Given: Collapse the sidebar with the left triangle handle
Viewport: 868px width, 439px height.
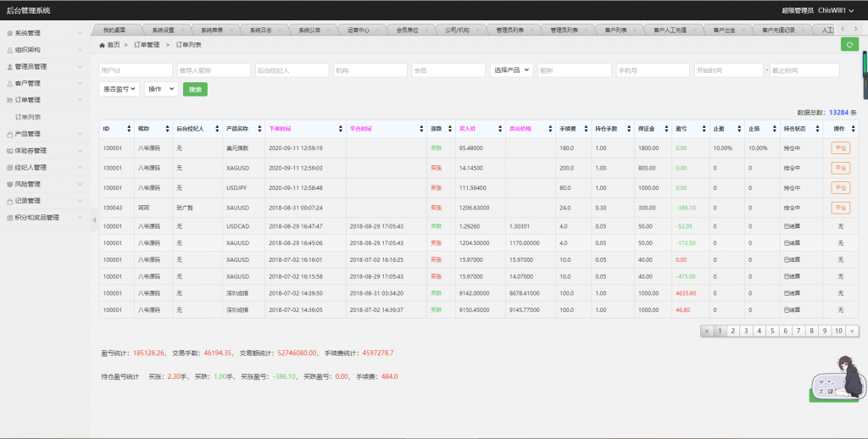Looking at the screenshot, I should point(94,219).
